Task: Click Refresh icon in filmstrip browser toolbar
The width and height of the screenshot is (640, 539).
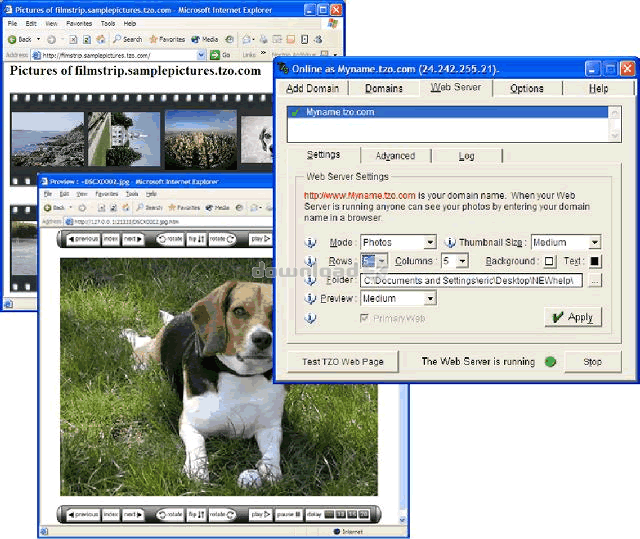Action: tap(87, 40)
